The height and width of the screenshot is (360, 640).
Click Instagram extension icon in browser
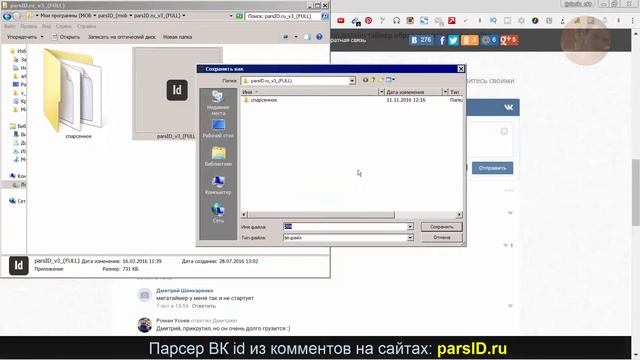click(410, 20)
